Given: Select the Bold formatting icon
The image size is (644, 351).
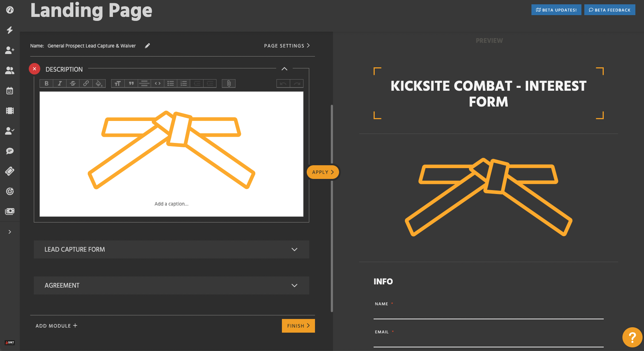Looking at the screenshot, I should coord(46,83).
